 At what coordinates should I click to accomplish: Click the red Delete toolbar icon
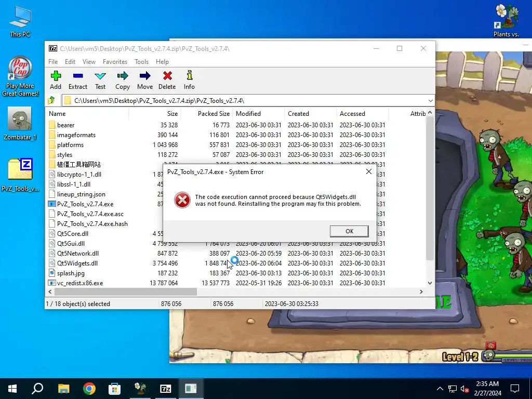coord(167,81)
